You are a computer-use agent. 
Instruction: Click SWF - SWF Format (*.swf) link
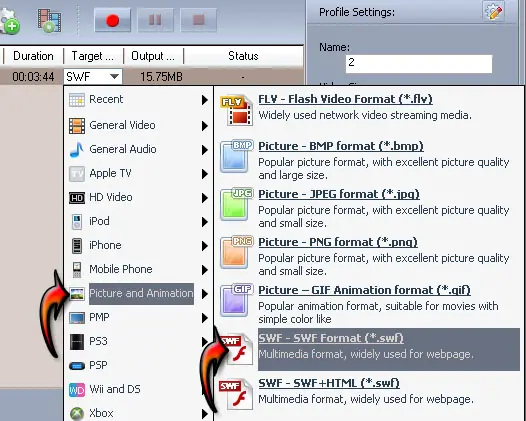331,338
